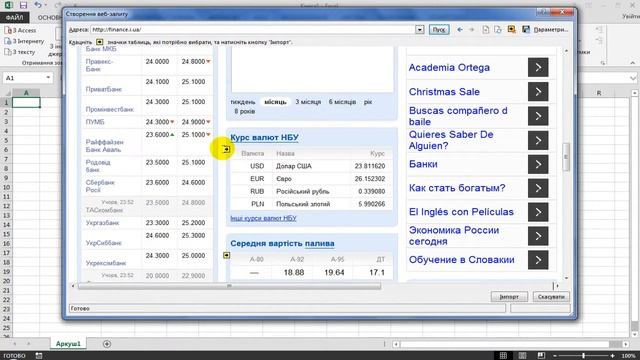Open arrow button next to El Inglés con Películas

[538, 212]
